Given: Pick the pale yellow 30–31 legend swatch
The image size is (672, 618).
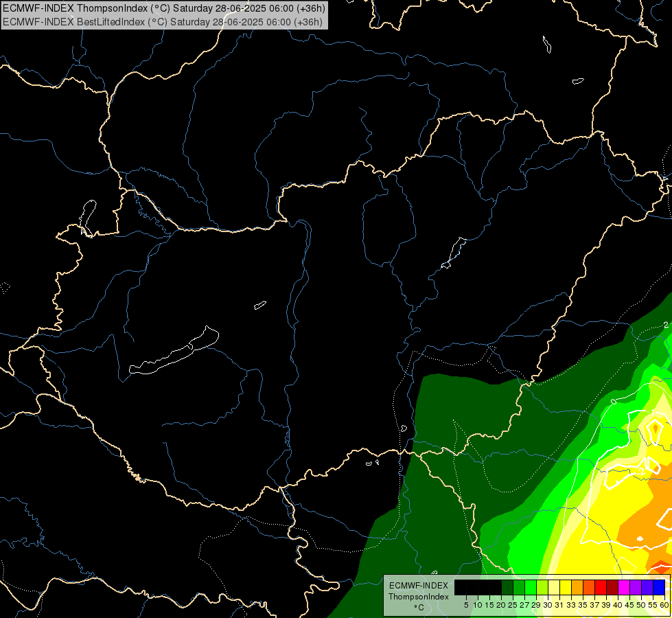Looking at the screenshot, I should coord(554,587).
